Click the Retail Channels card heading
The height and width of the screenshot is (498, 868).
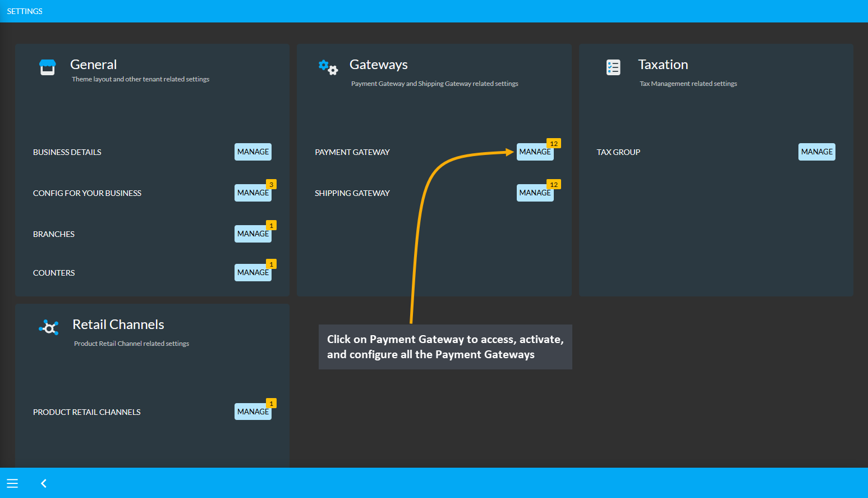pyautogui.click(x=118, y=325)
